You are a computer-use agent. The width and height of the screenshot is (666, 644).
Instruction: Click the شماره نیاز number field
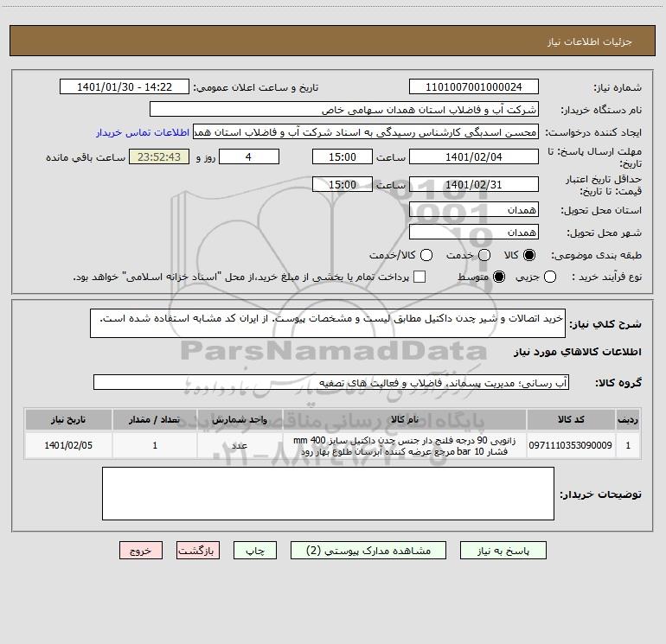coord(474,86)
